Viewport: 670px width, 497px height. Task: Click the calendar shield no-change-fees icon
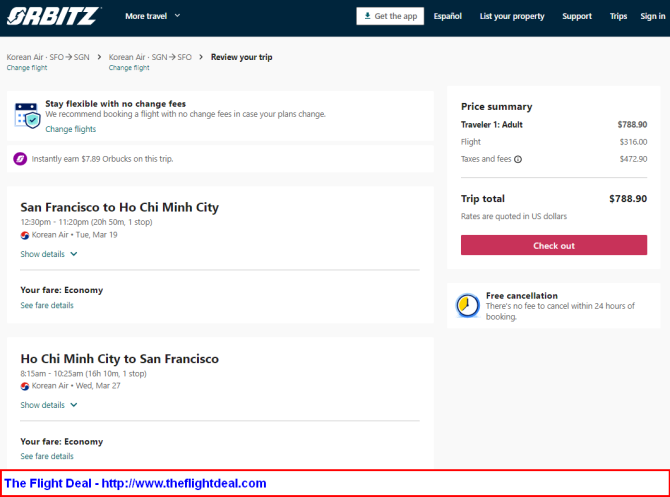[x=27, y=115]
